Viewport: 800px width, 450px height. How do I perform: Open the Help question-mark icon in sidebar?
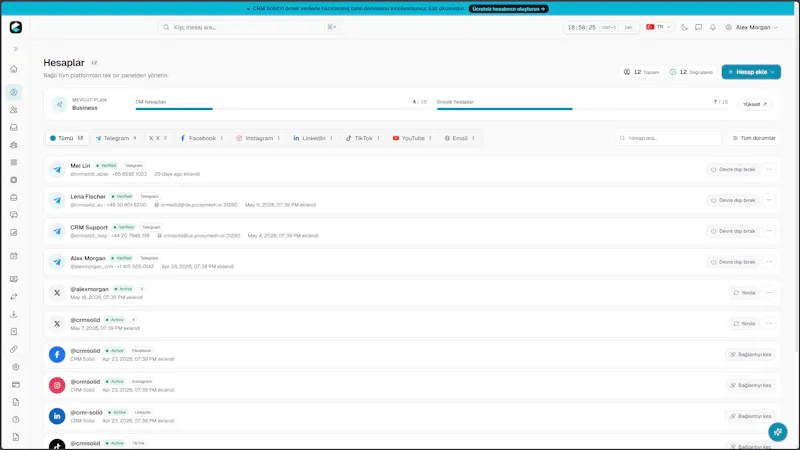16,419
